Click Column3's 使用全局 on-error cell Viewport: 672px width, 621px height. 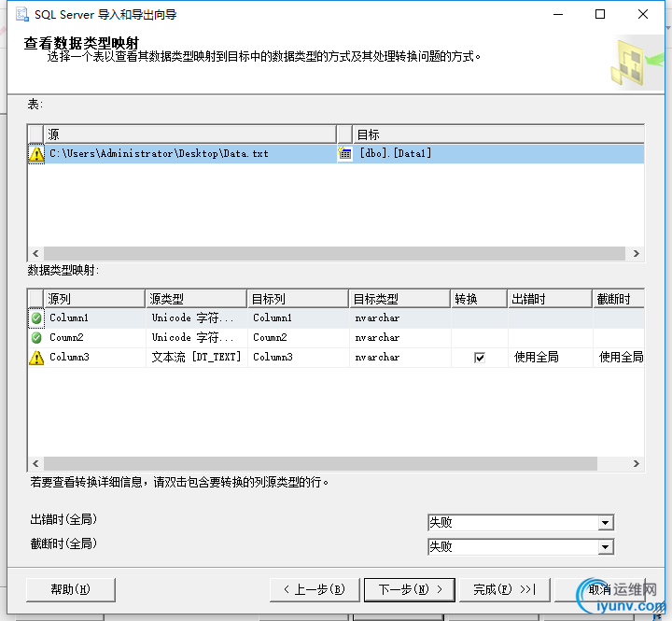tap(551, 358)
